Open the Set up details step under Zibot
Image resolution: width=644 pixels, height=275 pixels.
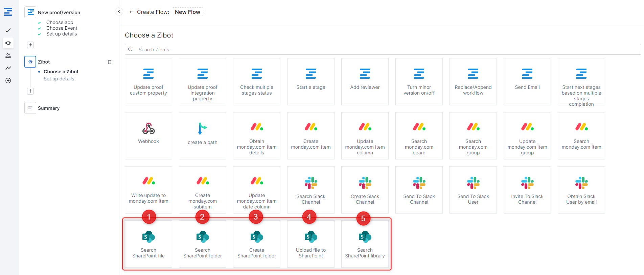pyautogui.click(x=59, y=79)
